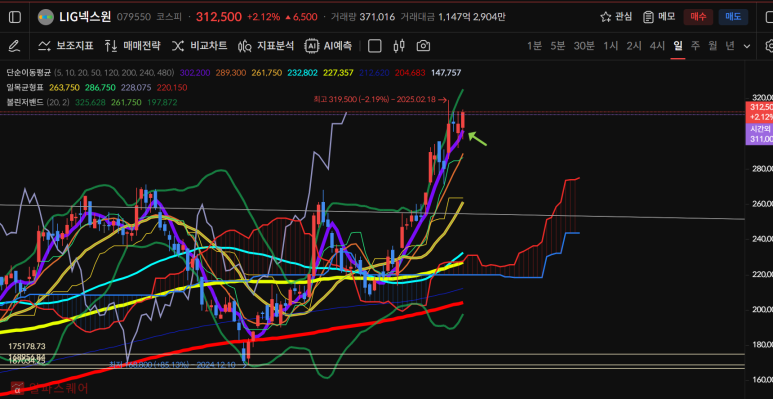
Task: Click the LIG넥스원 stock name
Action: click(85, 17)
